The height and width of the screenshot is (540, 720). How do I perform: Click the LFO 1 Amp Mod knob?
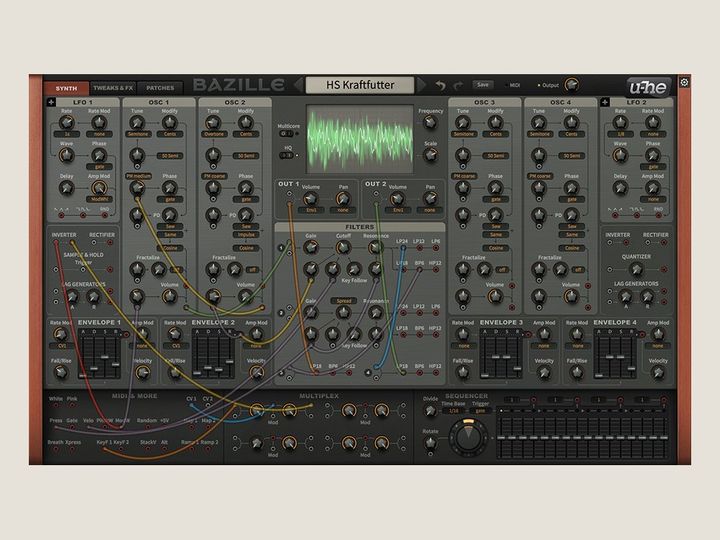[x=99, y=188]
